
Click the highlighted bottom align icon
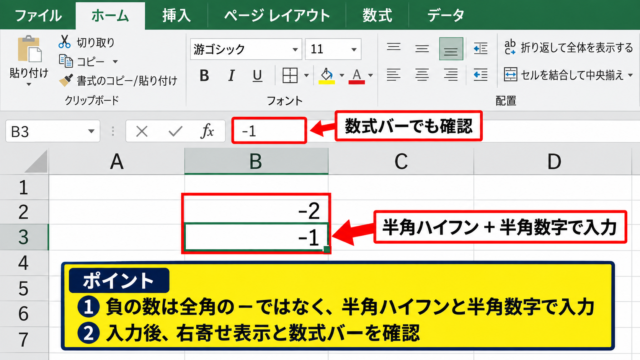tap(451, 49)
